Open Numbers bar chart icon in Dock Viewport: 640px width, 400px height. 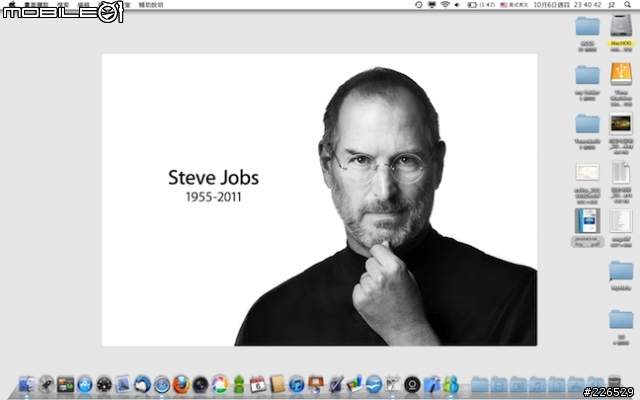tap(355, 384)
